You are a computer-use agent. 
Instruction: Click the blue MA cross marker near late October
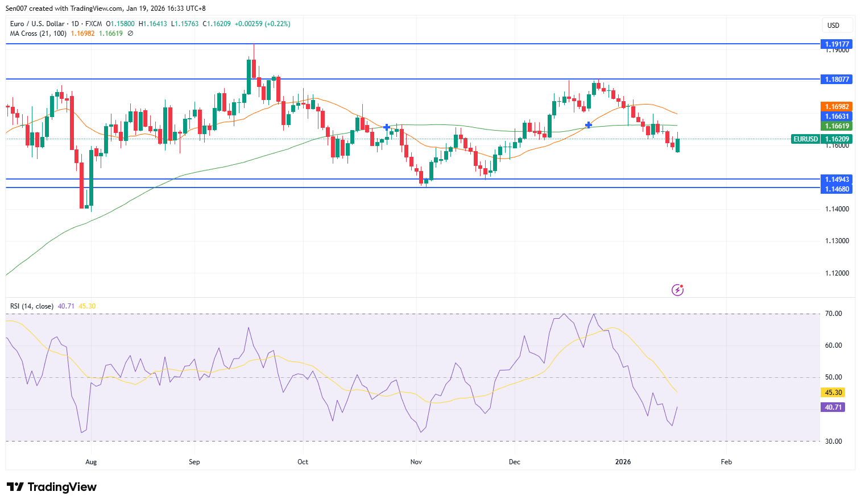(x=387, y=127)
